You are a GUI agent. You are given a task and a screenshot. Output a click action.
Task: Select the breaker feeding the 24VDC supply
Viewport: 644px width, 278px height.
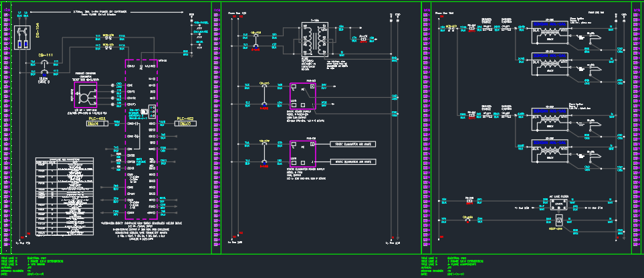pos(263,95)
